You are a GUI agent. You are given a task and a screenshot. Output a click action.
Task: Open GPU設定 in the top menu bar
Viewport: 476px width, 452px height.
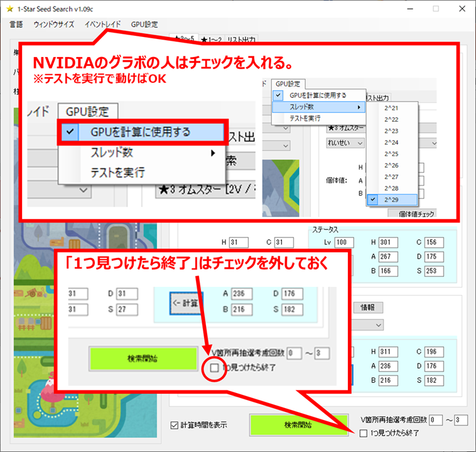tap(144, 24)
